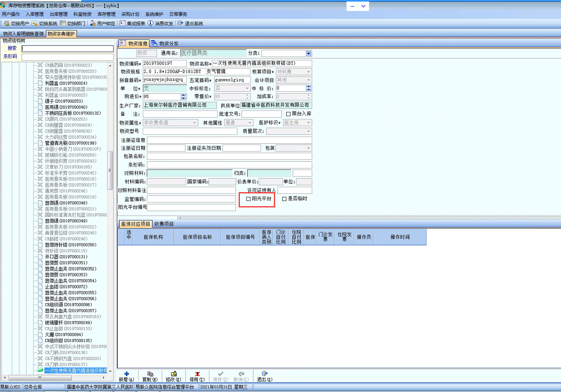The height and width of the screenshot is (392, 561).
Task: Click the 新增 (add) plus icon
Action: (x=127, y=374)
